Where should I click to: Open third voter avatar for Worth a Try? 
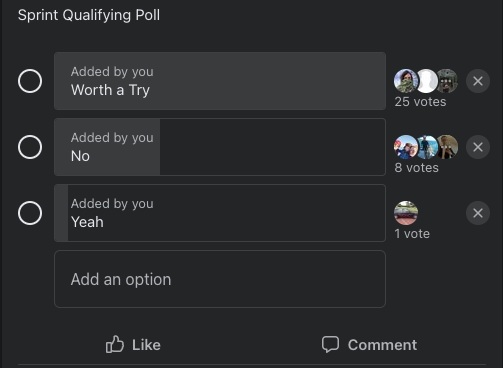[448, 81]
